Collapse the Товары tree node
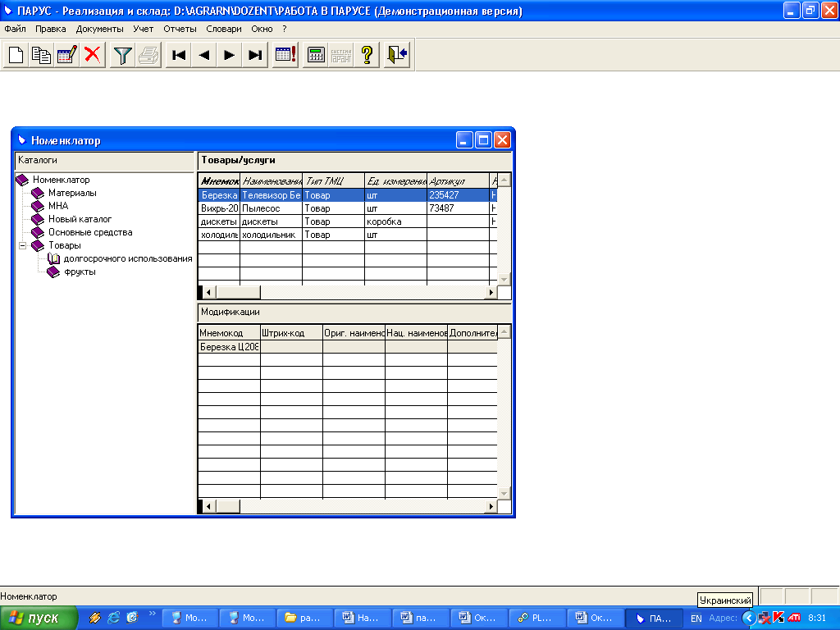The width and height of the screenshot is (840, 630). (x=22, y=246)
